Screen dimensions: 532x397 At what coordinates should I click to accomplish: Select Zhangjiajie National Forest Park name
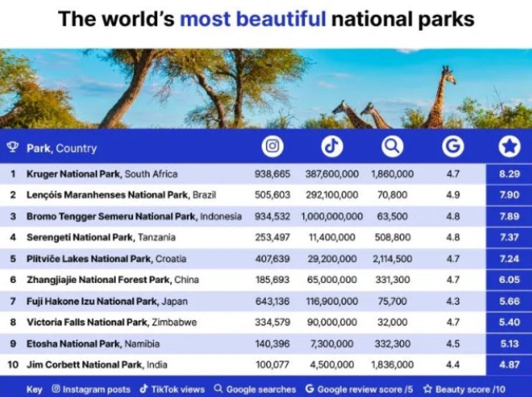pyautogui.click(x=113, y=280)
